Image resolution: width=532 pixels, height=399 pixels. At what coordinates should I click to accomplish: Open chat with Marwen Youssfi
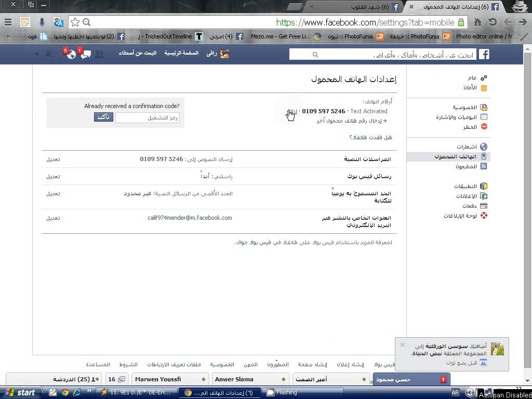170,379
